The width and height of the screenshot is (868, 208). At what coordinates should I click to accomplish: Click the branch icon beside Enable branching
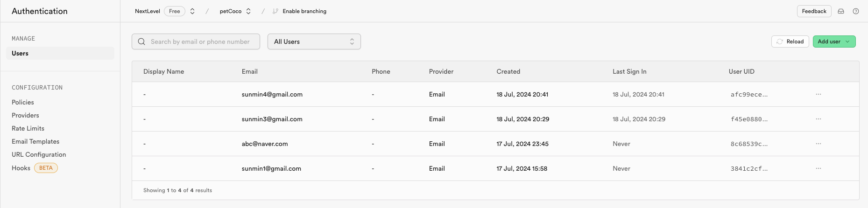275,11
